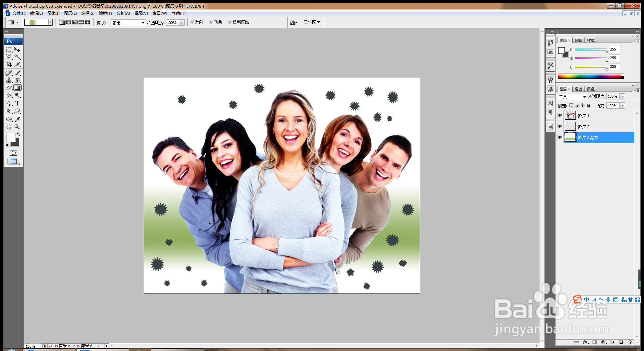The image size is (644, 351).
Task: Swap foreground and background colors
Action: [x=18, y=134]
